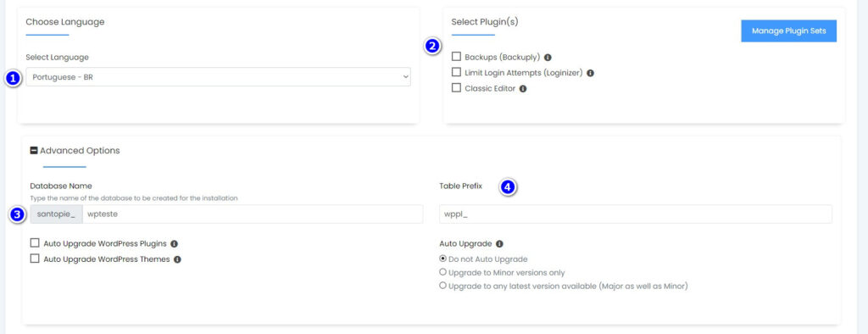Collapse the Advanced Options section
The image size is (868, 334).
coord(34,150)
